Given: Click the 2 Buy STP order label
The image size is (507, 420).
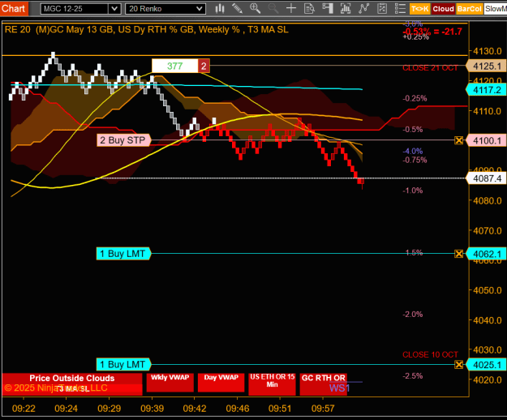Looking at the screenshot, I should point(123,140).
